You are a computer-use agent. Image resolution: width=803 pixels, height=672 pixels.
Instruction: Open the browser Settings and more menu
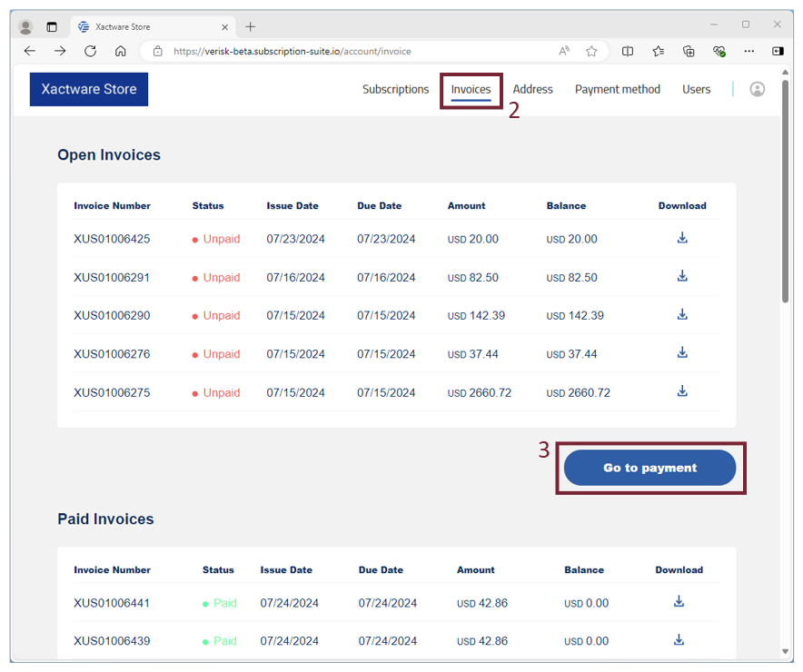(748, 52)
